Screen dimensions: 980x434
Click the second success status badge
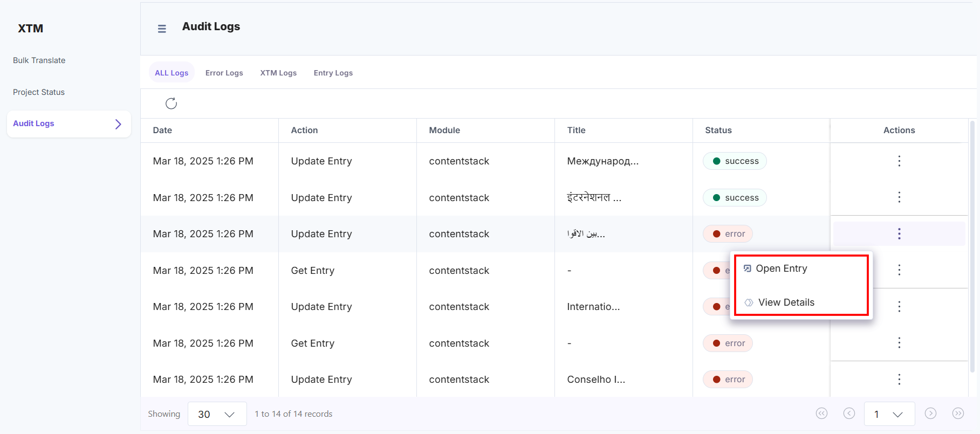735,198
